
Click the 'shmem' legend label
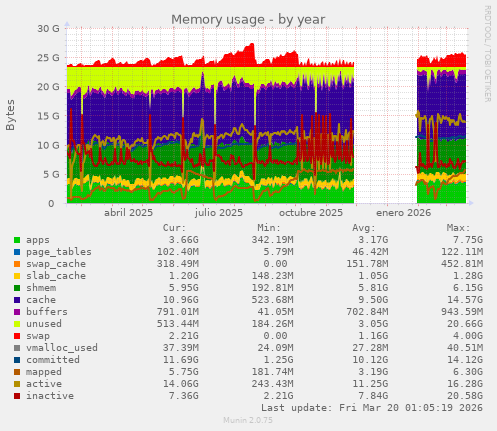(x=41, y=288)
